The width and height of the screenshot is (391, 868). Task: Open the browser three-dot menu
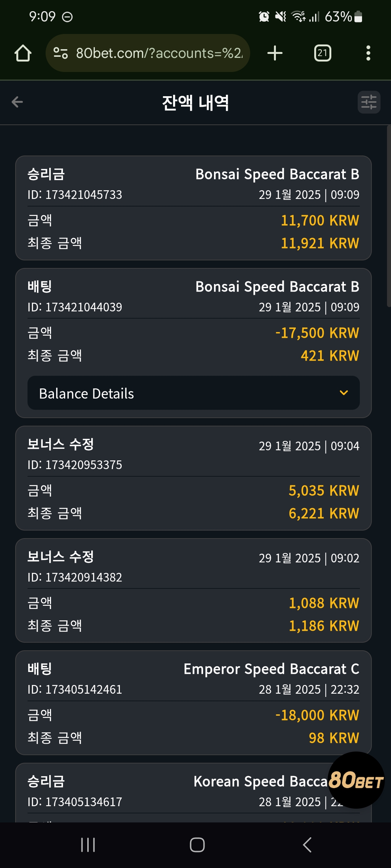[x=368, y=53]
